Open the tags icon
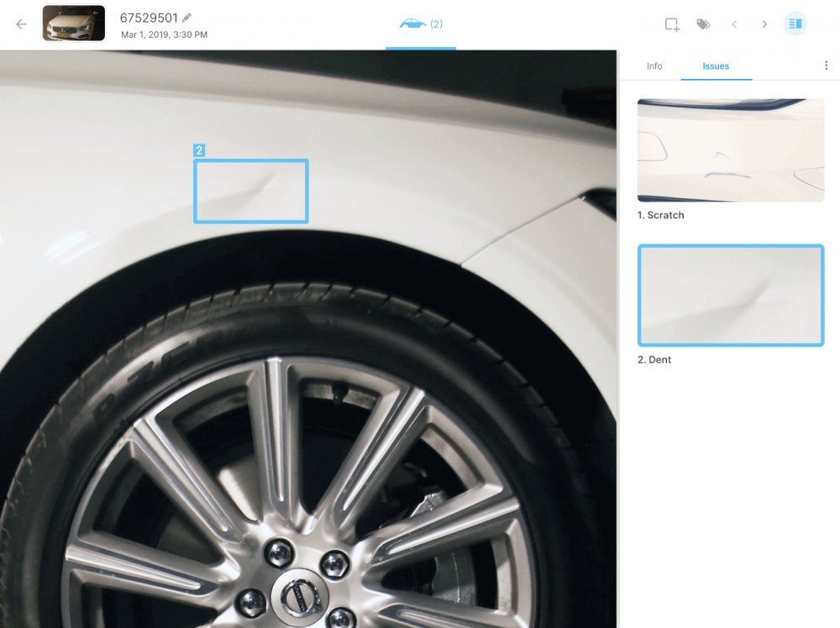 703,24
